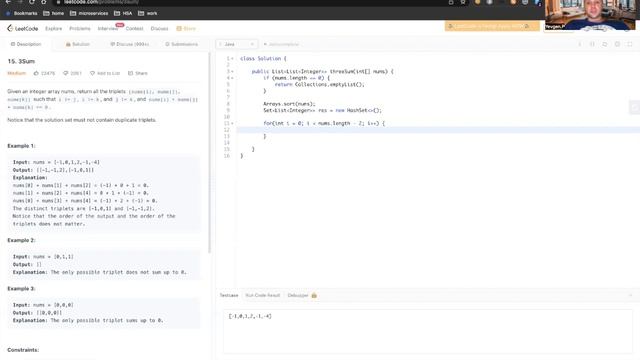Click the Store icon in navigation
640x360 pixels.
point(179,28)
